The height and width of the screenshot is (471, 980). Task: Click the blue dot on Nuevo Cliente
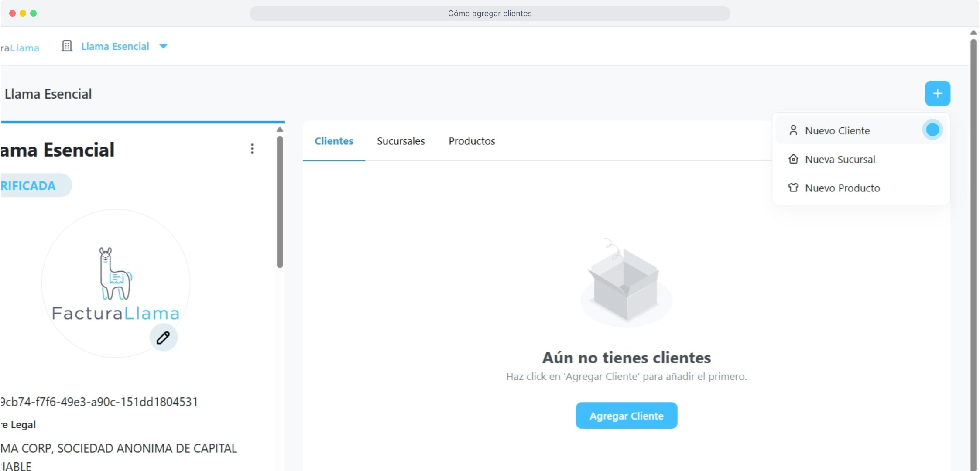[x=932, y=130]
